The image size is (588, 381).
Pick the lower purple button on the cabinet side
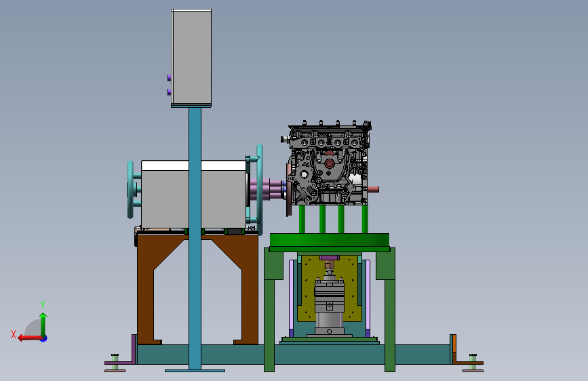tap(169, 92)
